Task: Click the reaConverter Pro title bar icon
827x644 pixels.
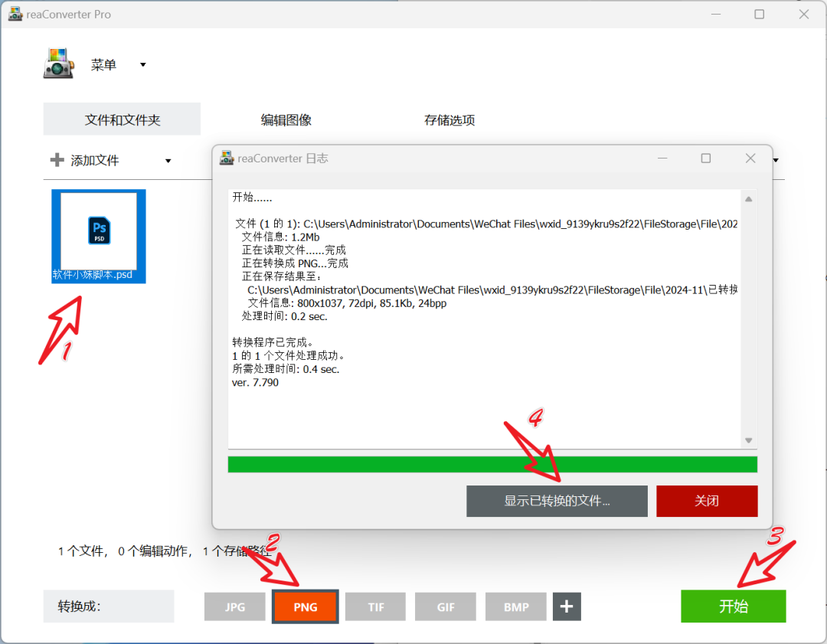Action: (x=16, y=15)
